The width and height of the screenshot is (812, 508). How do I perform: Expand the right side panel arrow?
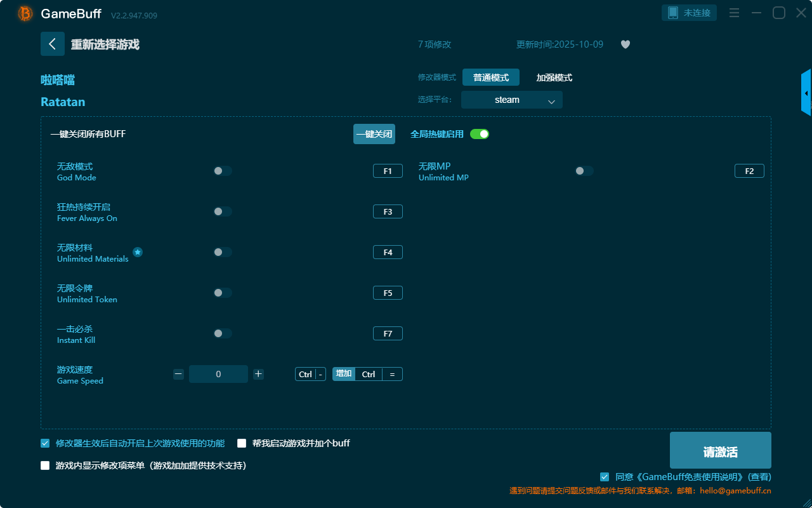click(806, 93)
